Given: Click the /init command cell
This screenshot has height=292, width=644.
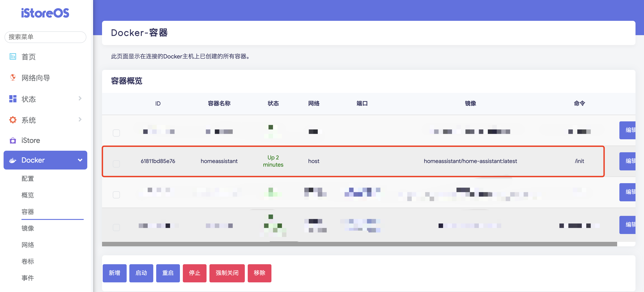Looking at the screenshot, I should pos(579,161).
